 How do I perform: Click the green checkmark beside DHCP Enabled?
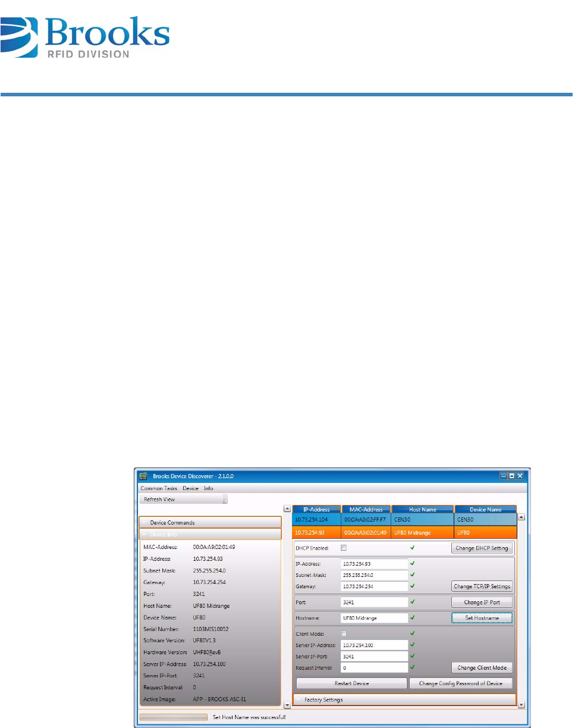[413, 547]
